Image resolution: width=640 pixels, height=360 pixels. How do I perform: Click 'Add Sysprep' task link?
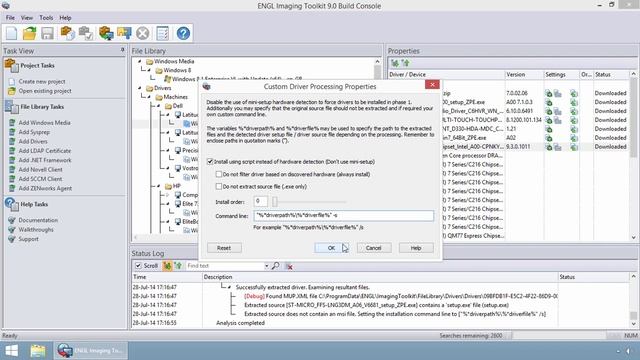coord(34,132)
